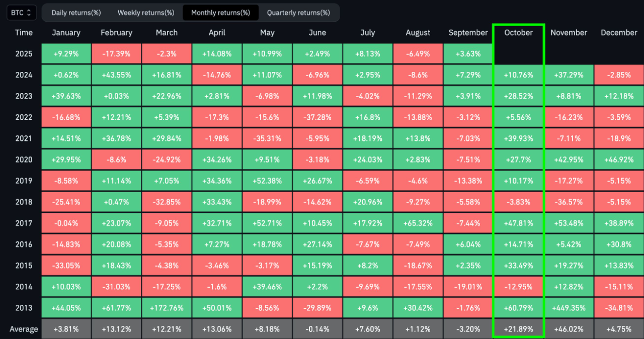Switch to Weekly returns(%) tab
The width and height of the screenshot is (644, 339).
pyautogui.click(x=146, y=13)
